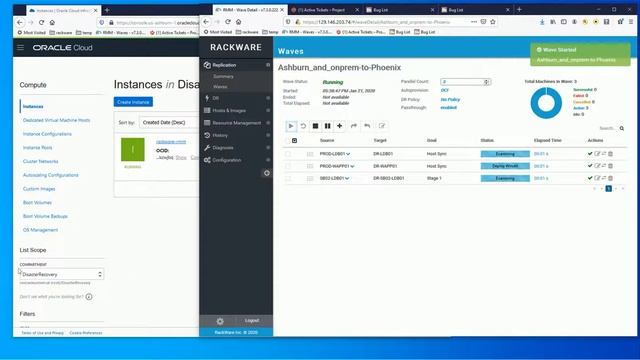Click the grid icon in the PROD-WAPP01 row
The height and width of the screenshot is (360, 640).
[310, 166]
